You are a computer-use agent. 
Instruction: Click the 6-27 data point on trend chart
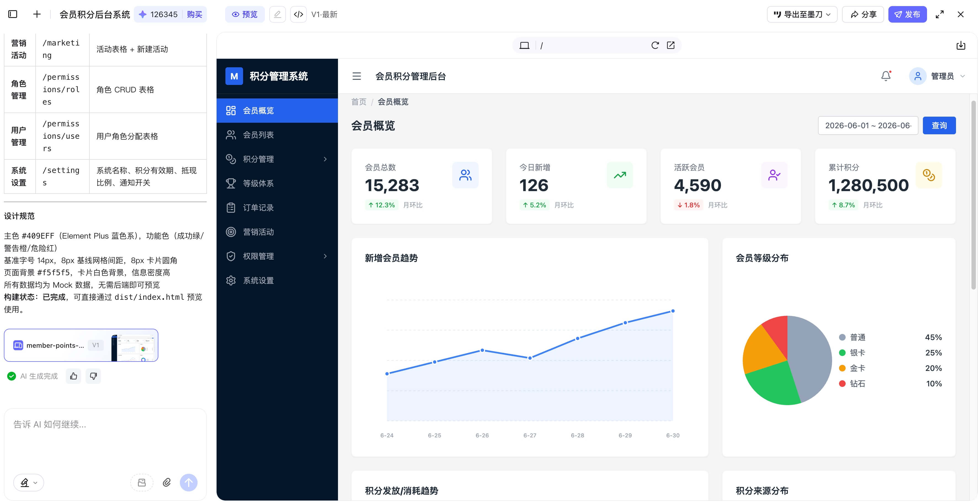(530, 358)
